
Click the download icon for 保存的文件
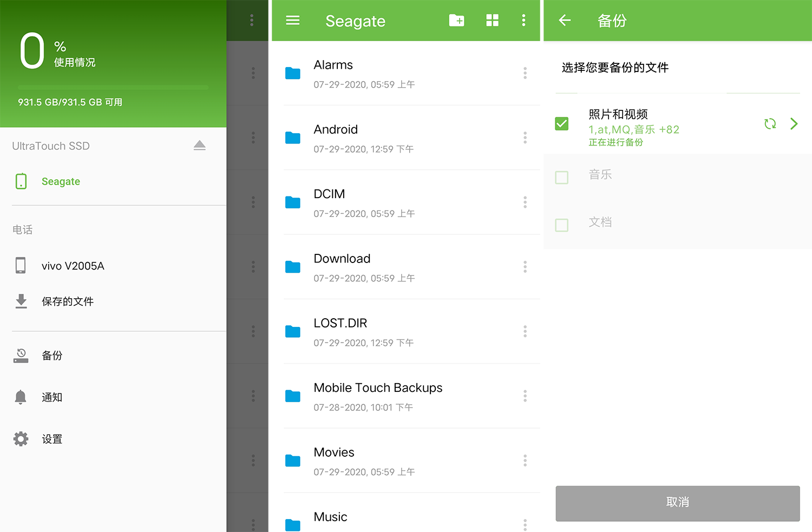click(21, 301)
